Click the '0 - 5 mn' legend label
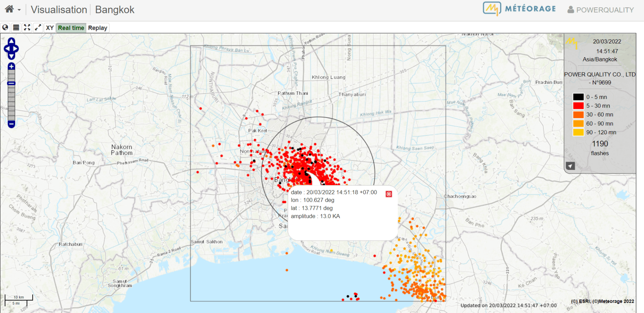Viewport: 644px width, 313px height. pos(596,97)
